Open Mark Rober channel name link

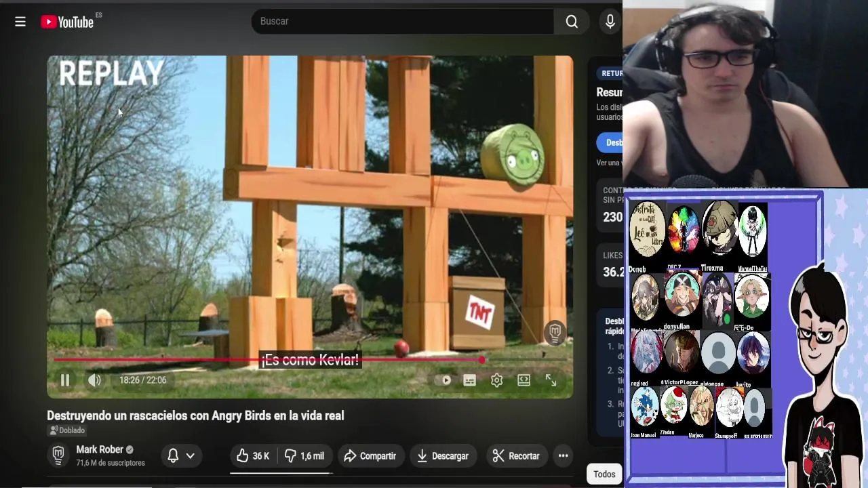click(x=100, y=449)
